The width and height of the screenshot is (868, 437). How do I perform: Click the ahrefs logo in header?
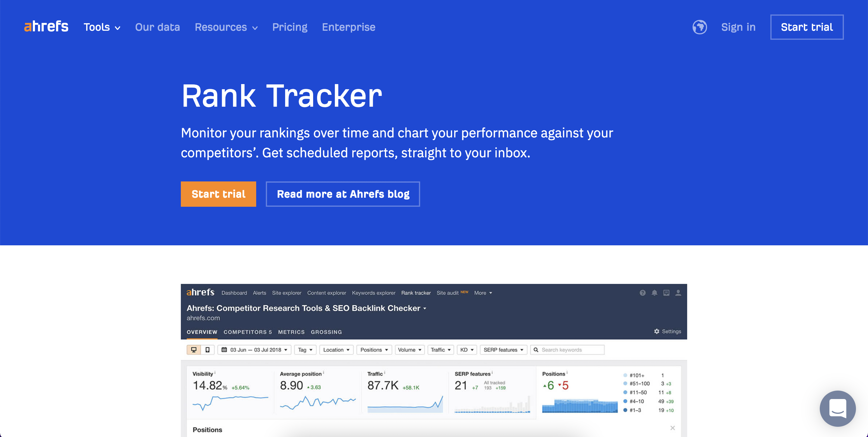point(46,26)
